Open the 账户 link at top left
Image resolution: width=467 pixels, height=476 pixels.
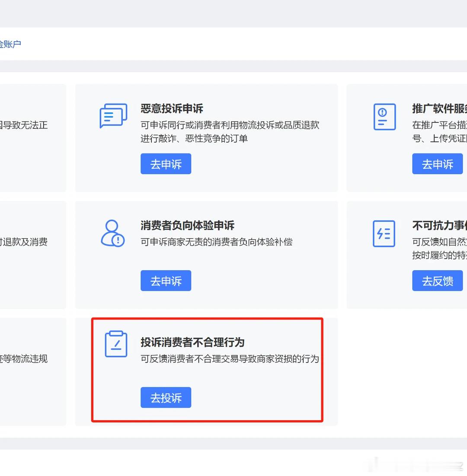10,45
